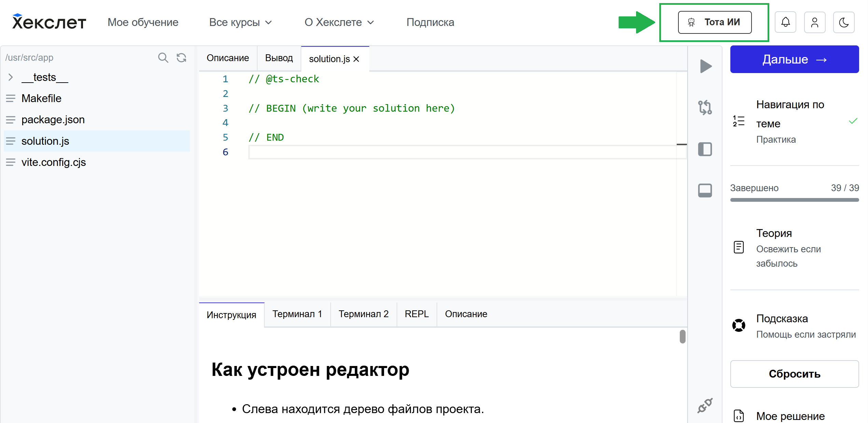Open the notifications bell
Image resolution: width=868 pixels, height=423 pixels.
pos(785,23)
